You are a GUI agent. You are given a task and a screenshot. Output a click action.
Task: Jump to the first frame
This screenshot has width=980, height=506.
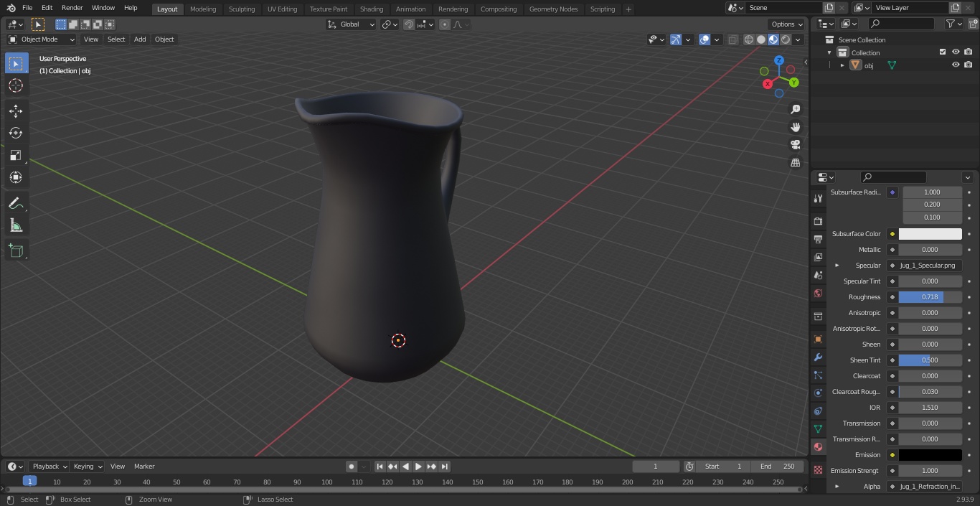coord(380,467)
